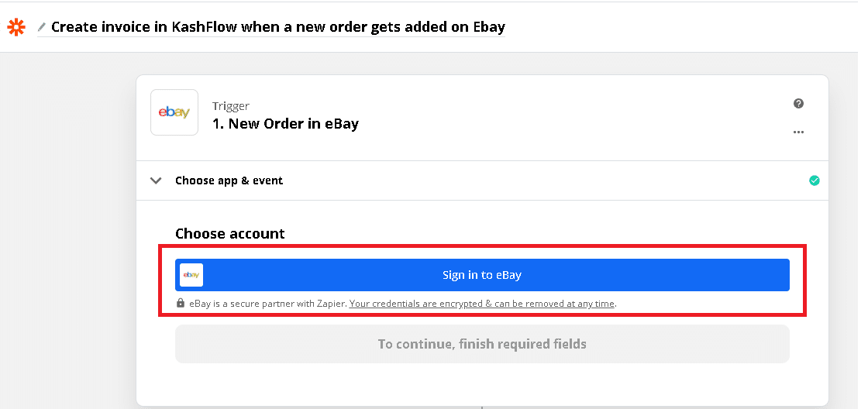Open the help question mark icon
This screenshot has width=868, height=409.
tap(798, 104)
